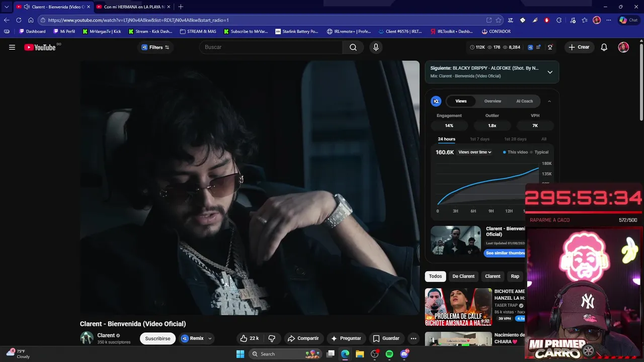Open File Explorer from the taskbar
This screenshot has width=644, height=362.
pyautogui.click(x=360, y=354)
